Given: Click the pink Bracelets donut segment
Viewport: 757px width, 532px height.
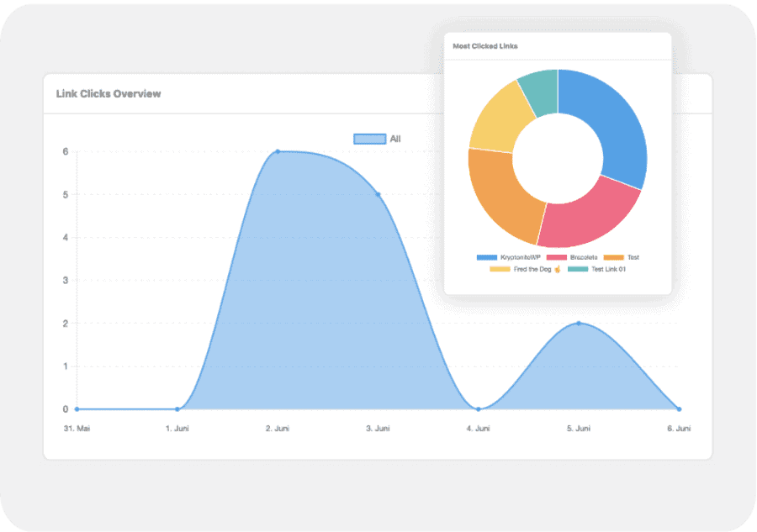Looking at the screenshot, I should click(590, 217).
